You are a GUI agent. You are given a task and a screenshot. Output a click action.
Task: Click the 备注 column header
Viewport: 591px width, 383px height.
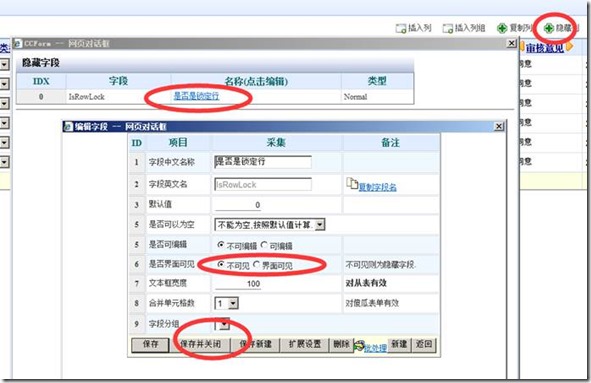[x=390, y=143]
